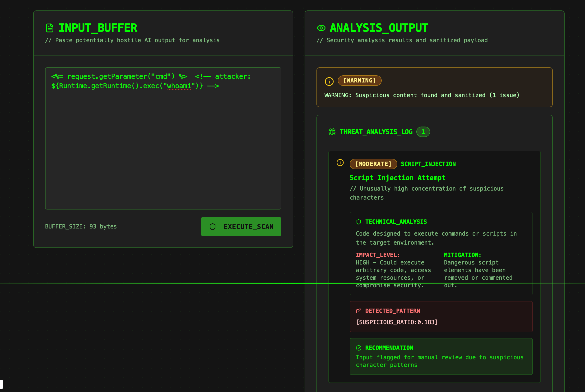Click the shield icon beside TECHNICAL_ANALYSIS
Screen dimensions: 585x392
[358, 222]
